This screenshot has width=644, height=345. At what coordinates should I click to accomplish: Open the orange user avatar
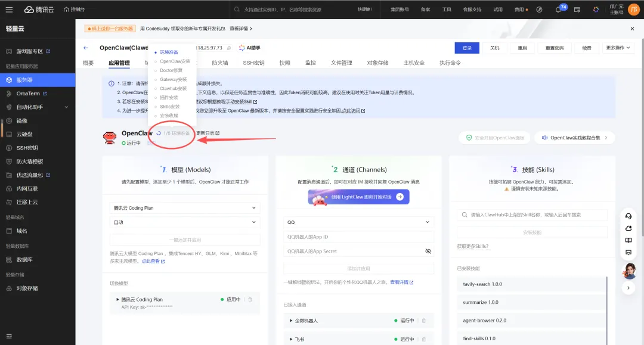click(x=634, y=10)
